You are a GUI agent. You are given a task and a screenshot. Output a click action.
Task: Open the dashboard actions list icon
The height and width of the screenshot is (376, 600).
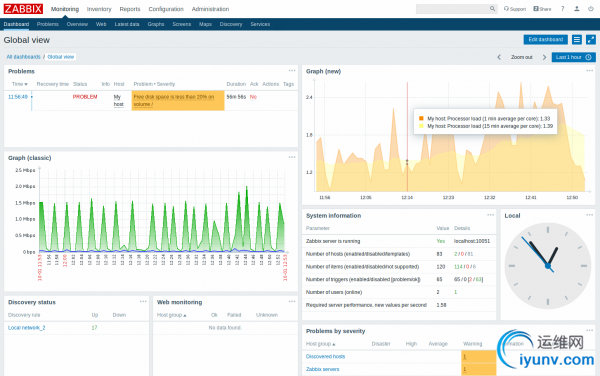(x=577, y=39)
